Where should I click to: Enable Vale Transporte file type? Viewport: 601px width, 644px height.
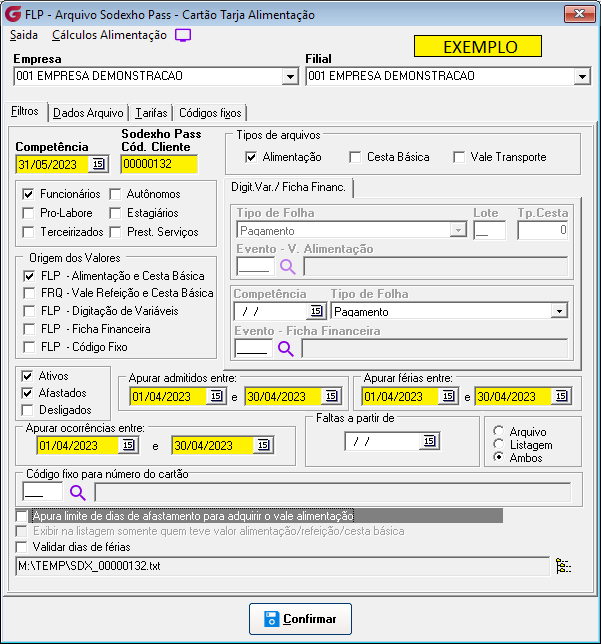coord(459,157)
